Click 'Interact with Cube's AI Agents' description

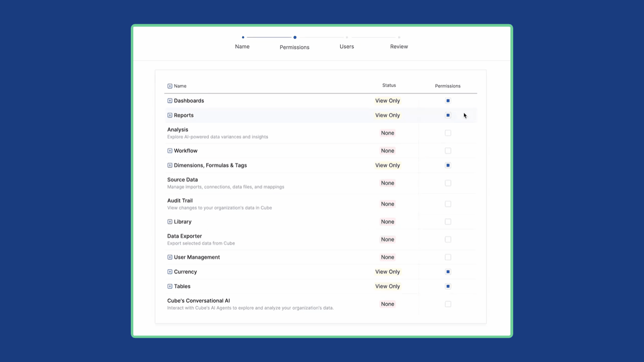251,308
